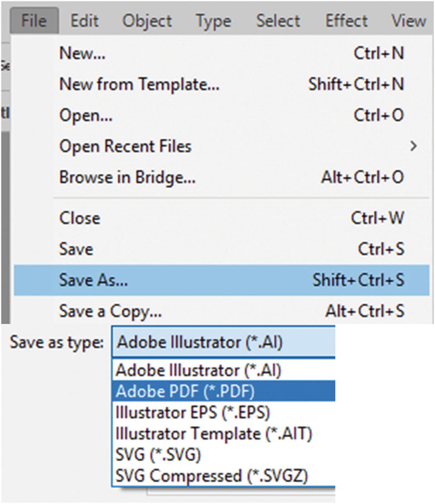Choose Open... menu entry
Viewport: 435px width, 504px height.
point(86,115)
